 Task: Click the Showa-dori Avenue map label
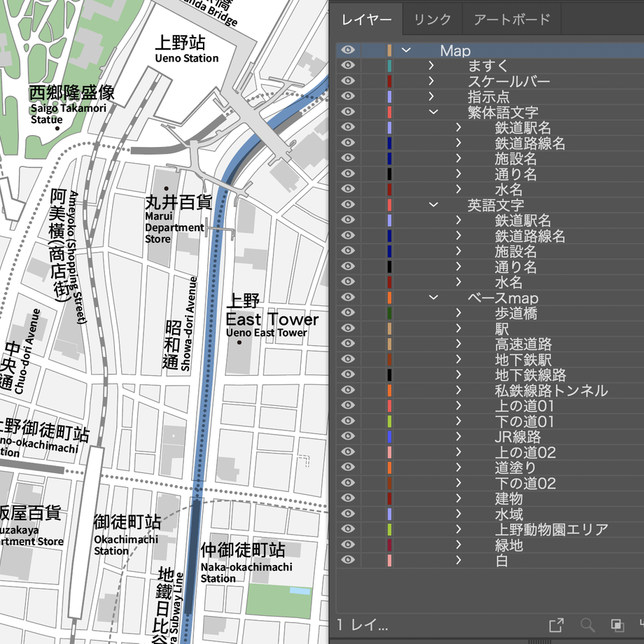pyautogui.click(x=188, y=324)
